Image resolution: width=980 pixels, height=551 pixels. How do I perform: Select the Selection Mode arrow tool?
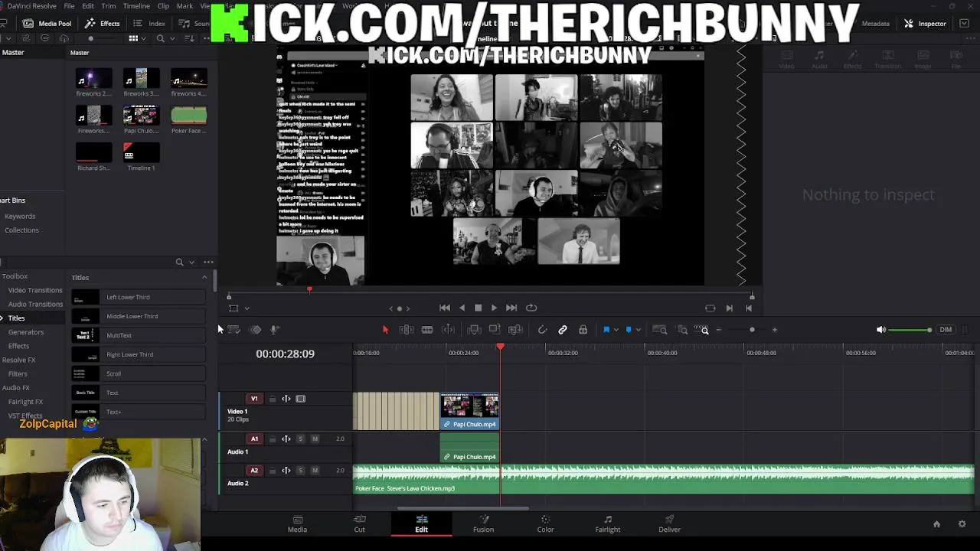pyautogui.click(x=385, y=330)
